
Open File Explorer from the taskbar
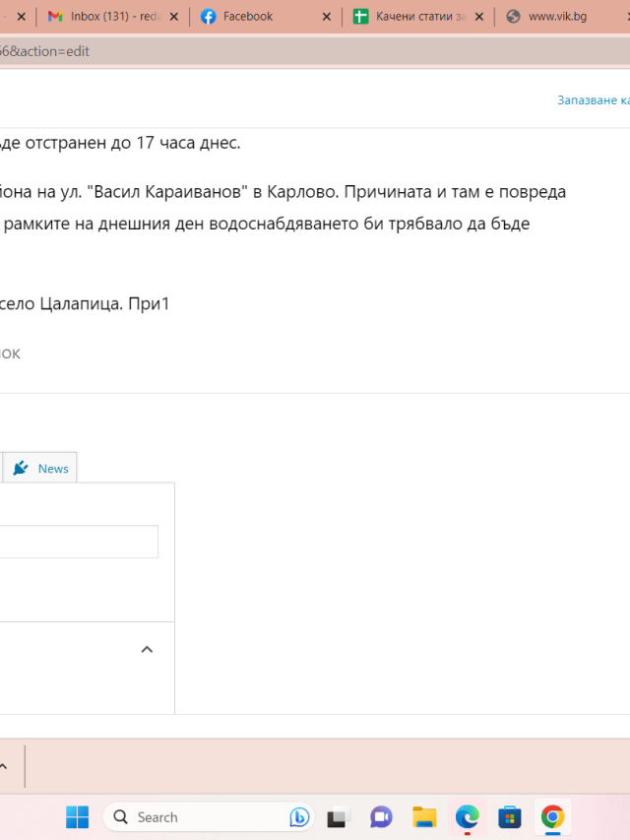(424, 817)
